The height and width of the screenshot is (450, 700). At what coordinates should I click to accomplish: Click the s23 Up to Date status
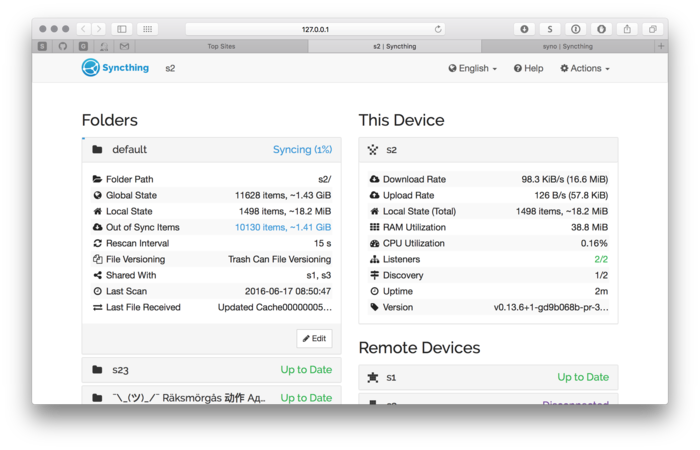pyautogui.click(x=306, y=370)
